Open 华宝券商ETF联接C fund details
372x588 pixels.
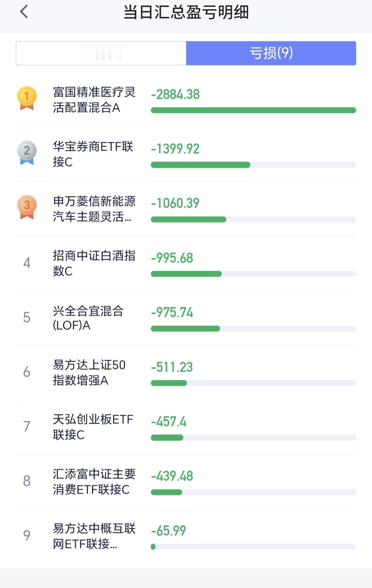coord(93,154)
